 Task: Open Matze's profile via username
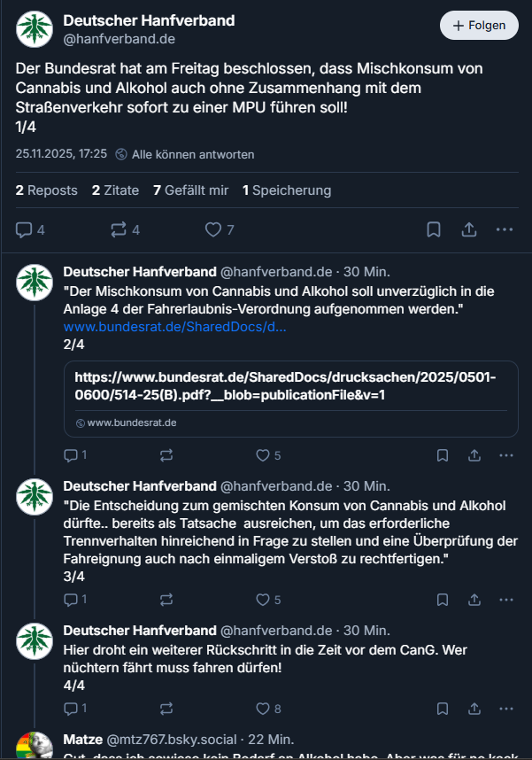point(82,740)
